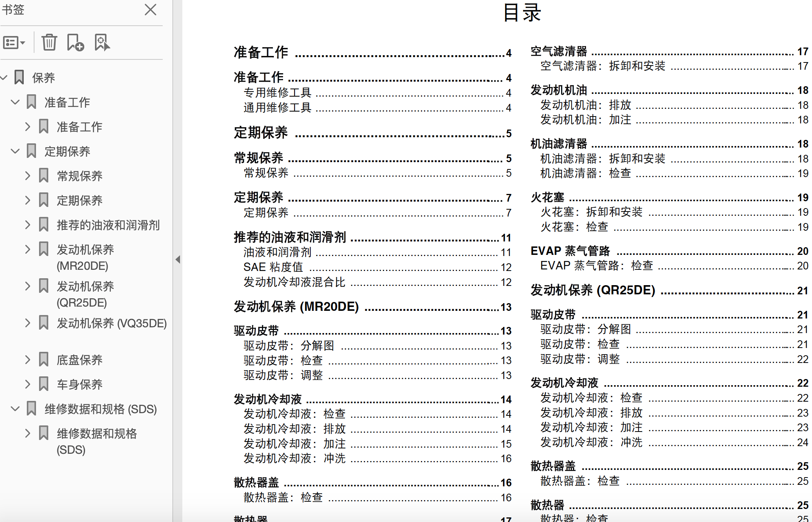The image size is (812, 522).
Task: Expand the 车身保养 bookmark
Action: click(x=28, y=384)
